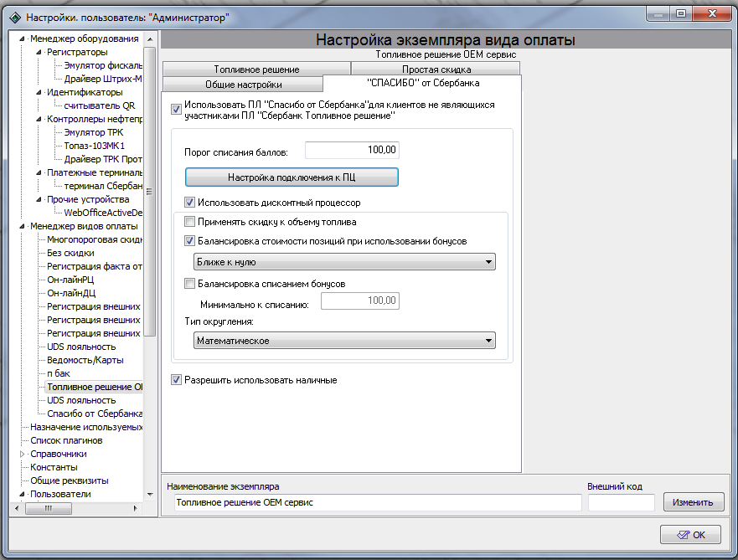Toggle 'Балансировка стоимости позиций' checkbox
738x560 pixels.
189,241
